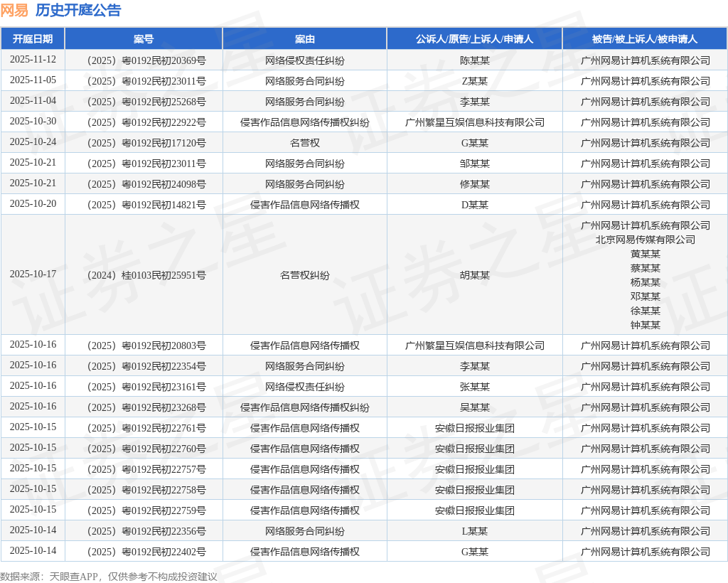This screenshot has width=728, height=583.
Task: Click the 案号 column header
Action: [x=144, y=39]
